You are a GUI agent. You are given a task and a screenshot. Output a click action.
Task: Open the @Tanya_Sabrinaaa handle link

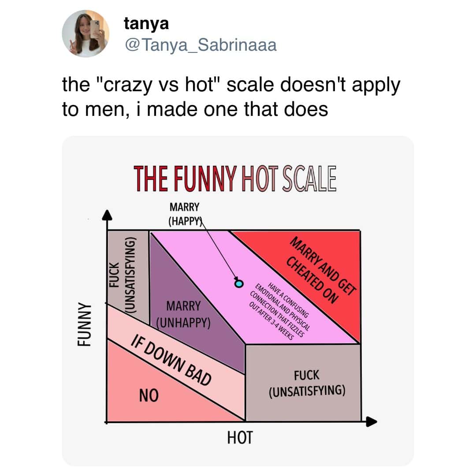[201, 44]
